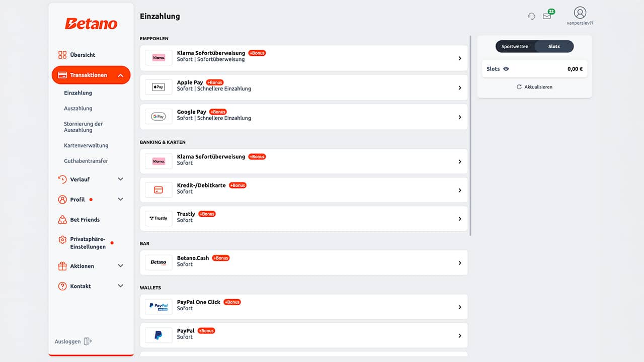Viewport: 644px width, 362px height.
Task: Open Apple Pay row arrow
Action: point(460,88)
